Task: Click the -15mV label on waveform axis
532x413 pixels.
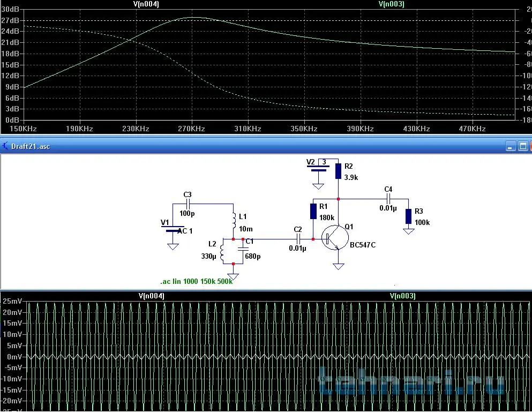Action: point(11,390)
